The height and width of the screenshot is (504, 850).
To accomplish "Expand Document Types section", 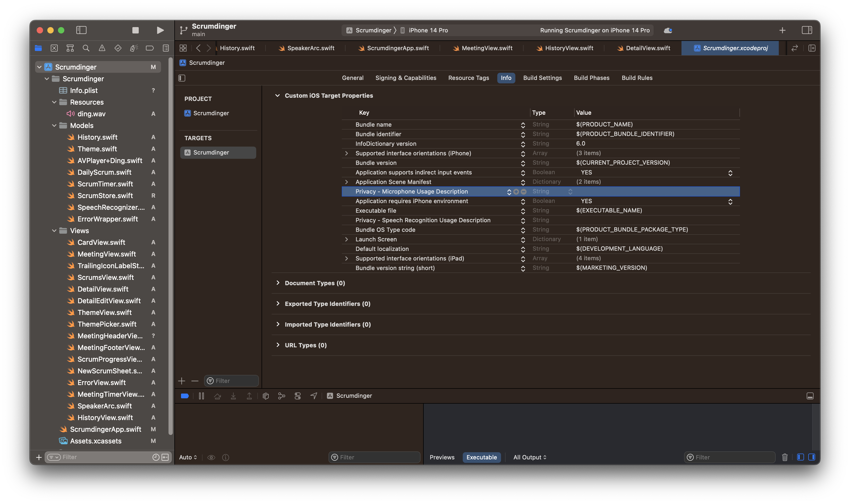I will [x=278, y=283].
